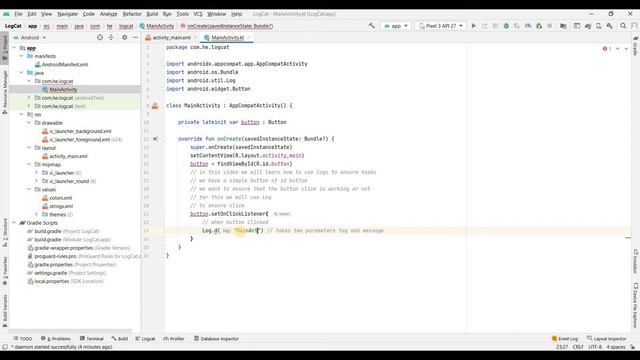Click the red error indicator in the editor corner

[607, 49]
